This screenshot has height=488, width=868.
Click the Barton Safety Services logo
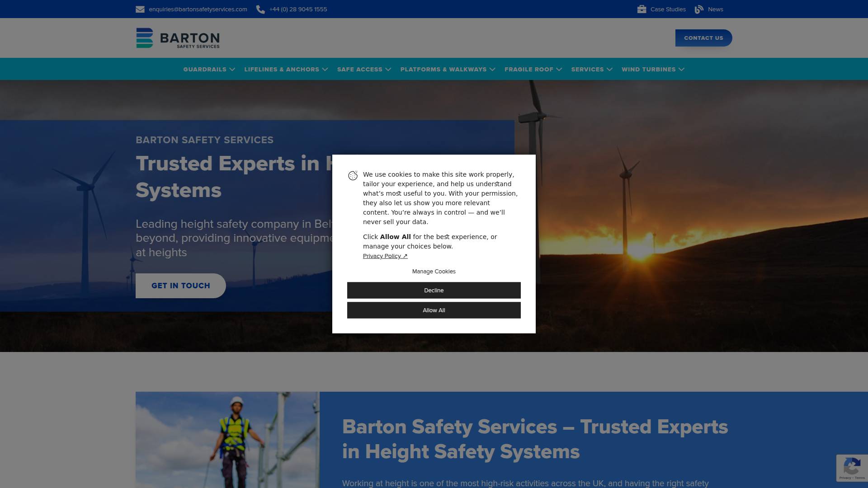pos(177,38)
